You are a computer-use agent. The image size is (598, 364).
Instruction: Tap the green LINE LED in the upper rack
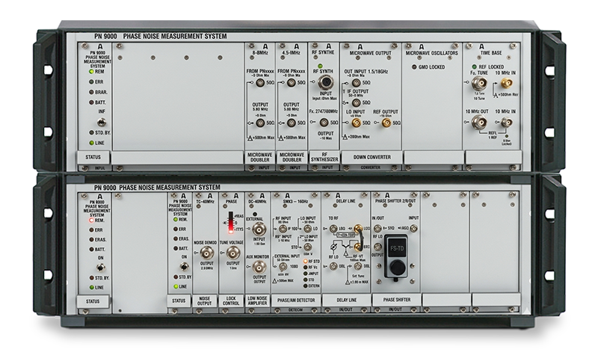tap(91, 143)
